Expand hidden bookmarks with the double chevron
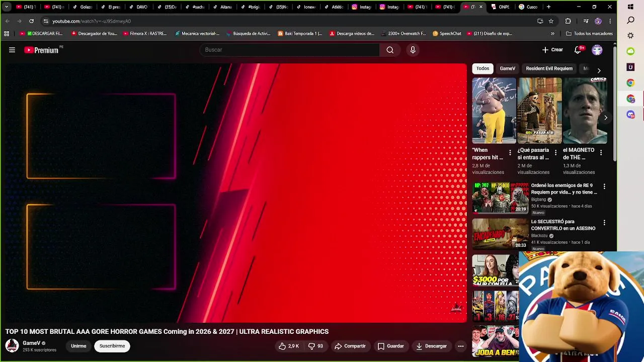Image resolution: width=644 pixels, height=362 pixels. pyautogui.click(x=552, y=34)
